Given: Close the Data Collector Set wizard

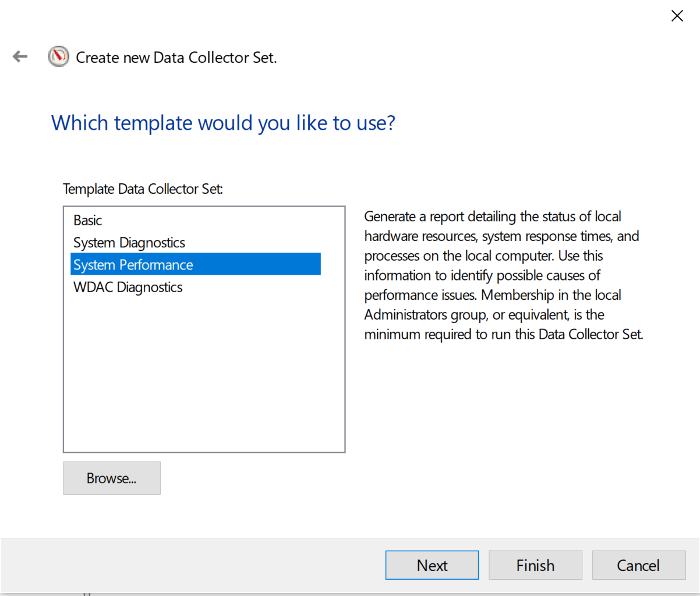Looking at the screenshot, I should click(677, 16).
